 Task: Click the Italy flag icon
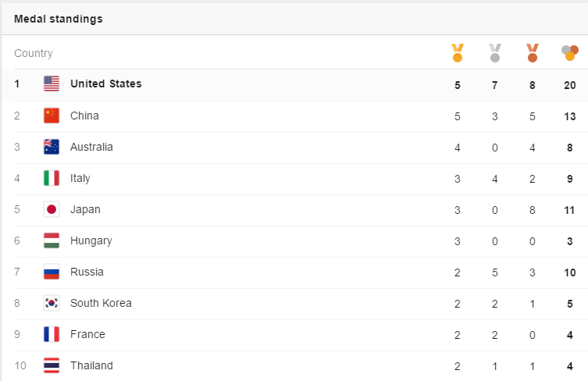52,178
